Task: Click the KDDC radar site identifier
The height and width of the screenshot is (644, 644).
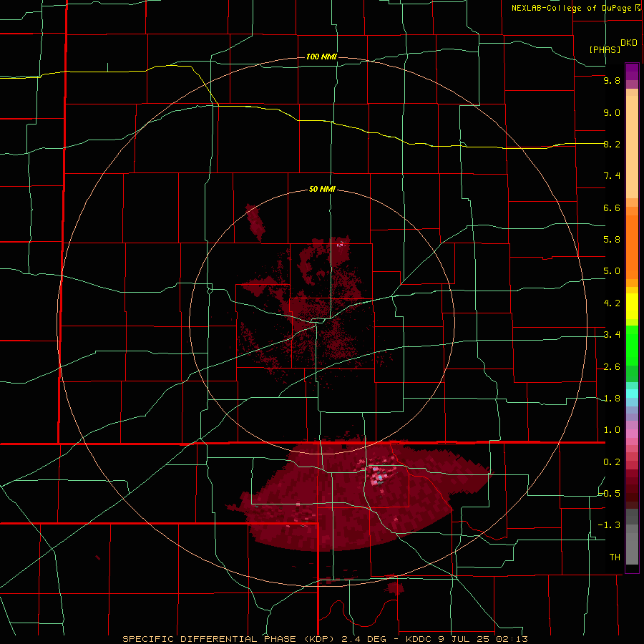Action: [420, 639]
